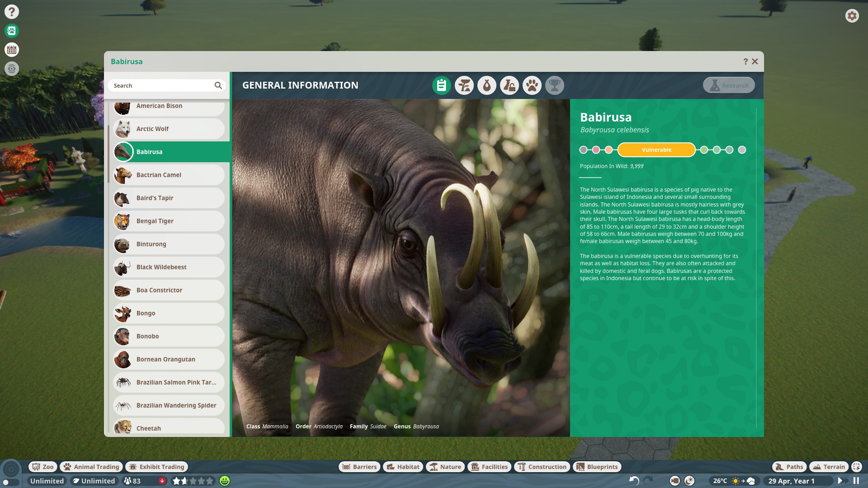Open the help question mark icon at top left
The image size is (868, 488).
(x=12, y=12)
